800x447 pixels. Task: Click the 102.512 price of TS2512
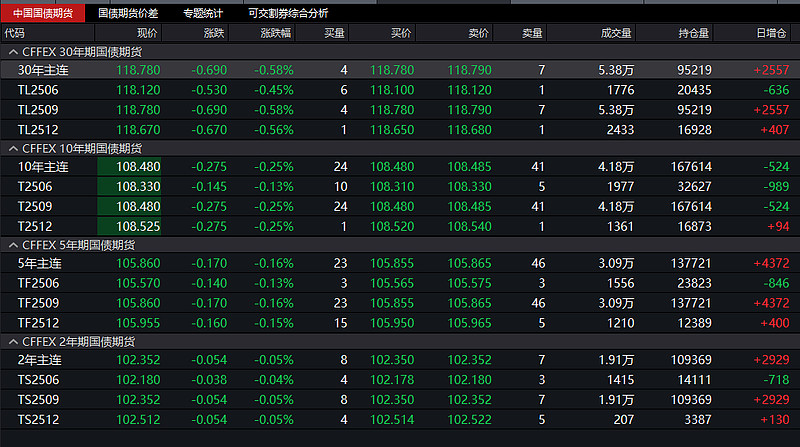click(138, 419)
